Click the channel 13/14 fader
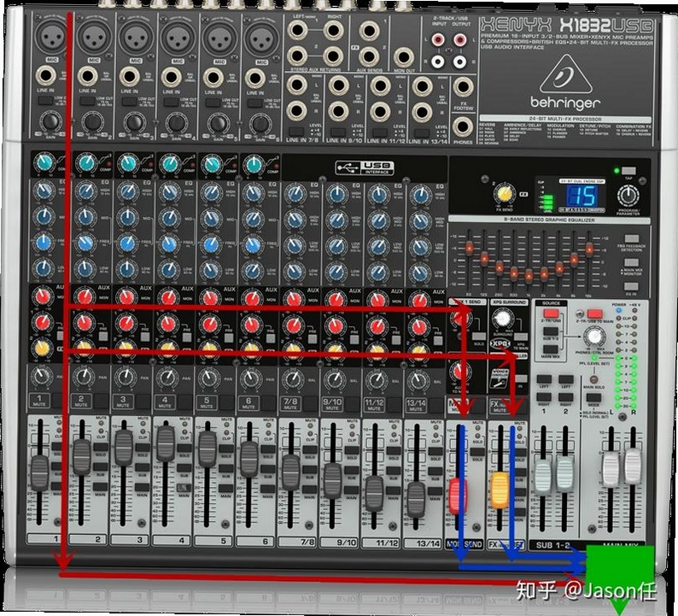The width and height of the screenshot is (678, 616). tap(416, 500)
